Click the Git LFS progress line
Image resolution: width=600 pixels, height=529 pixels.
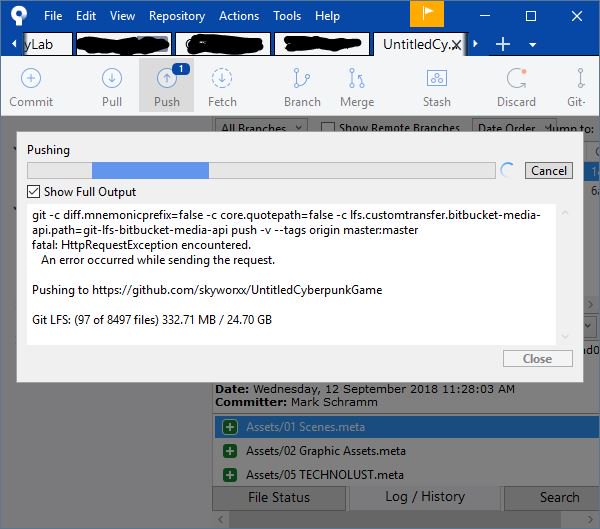tap(152, 320)
